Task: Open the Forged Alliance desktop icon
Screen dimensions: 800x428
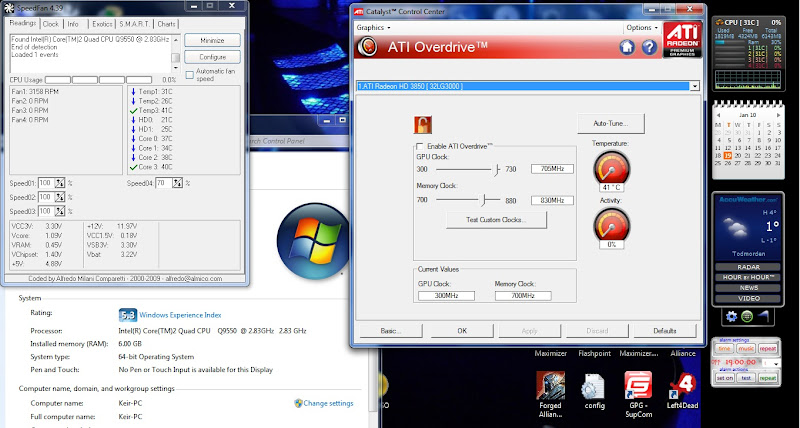Action: point(551,386)
